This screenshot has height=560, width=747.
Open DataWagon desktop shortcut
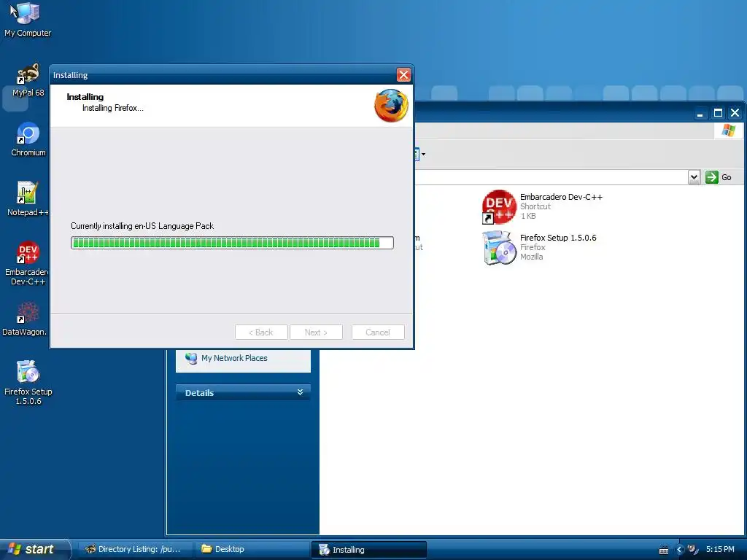pyautogui.click(x=26, y=318)
